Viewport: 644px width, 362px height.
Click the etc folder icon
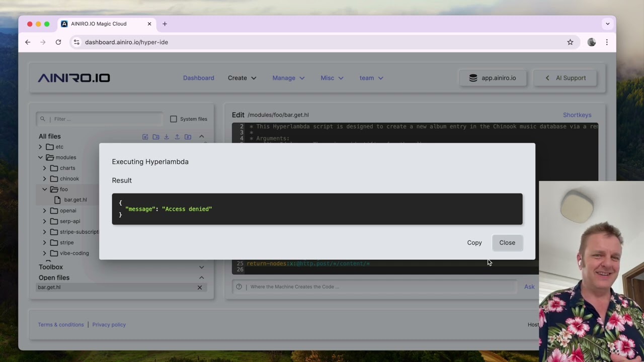tap(50, 147)
